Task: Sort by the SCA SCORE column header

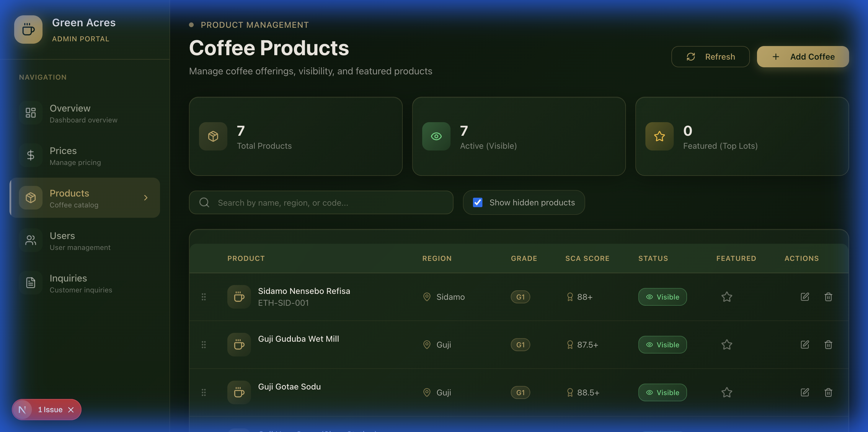Action: (x=587, y=258)
